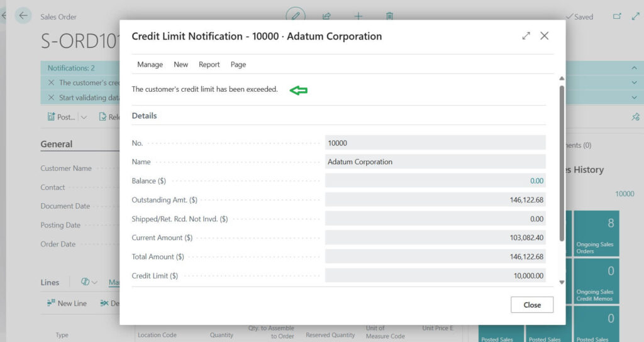
Task: Click the delete trash icon in Sales Order
Action: pos(389,16)
